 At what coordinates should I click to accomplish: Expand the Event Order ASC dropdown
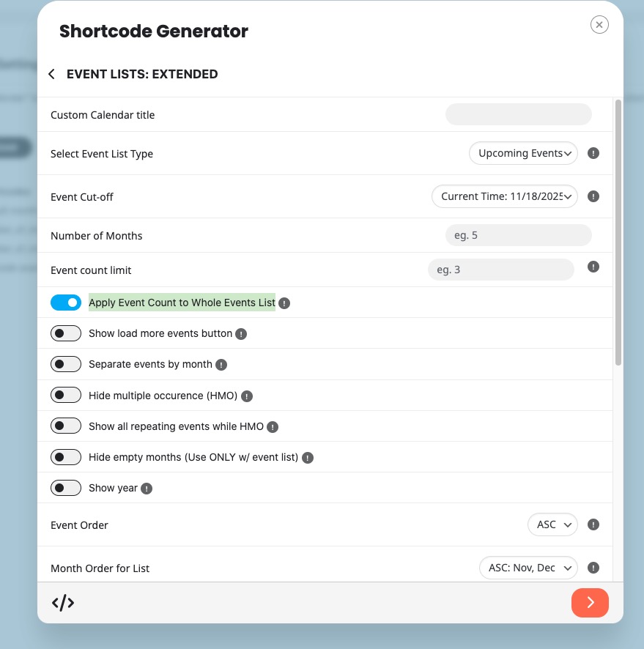(x=552, y=524)
